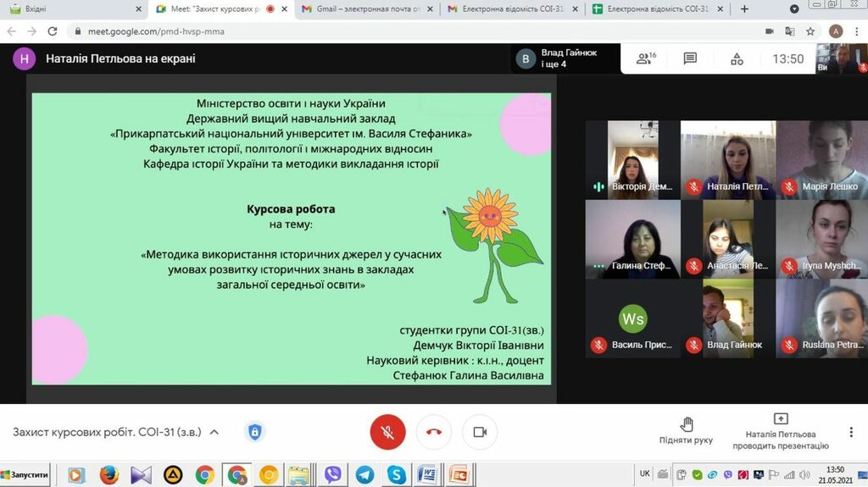Open the three-dot more options menu in Meet
The image size is (868, 487).
(x=849, y=432)
